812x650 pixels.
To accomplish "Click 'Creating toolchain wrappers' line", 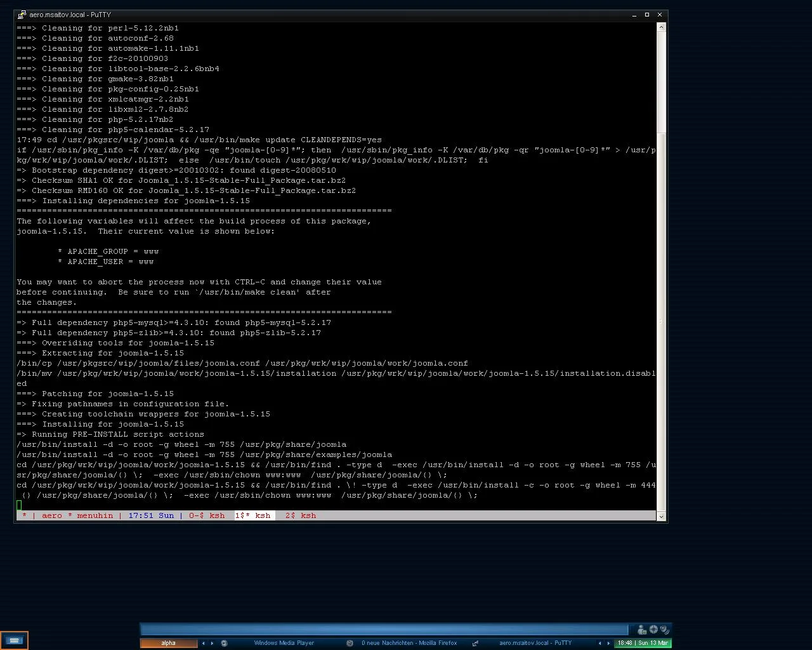I will 143,414.
